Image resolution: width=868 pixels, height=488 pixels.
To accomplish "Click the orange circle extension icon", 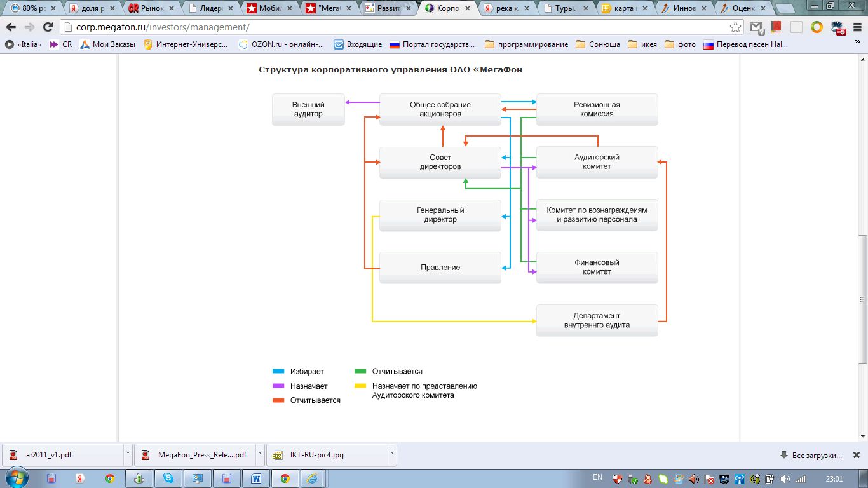I will pos(817,27).
